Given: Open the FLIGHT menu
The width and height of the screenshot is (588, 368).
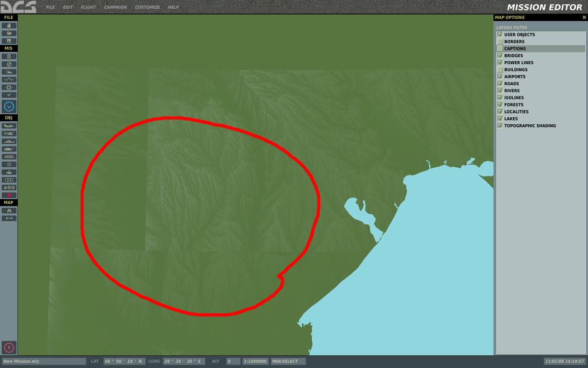Looking at the screenshot, I should coord(89,7).
